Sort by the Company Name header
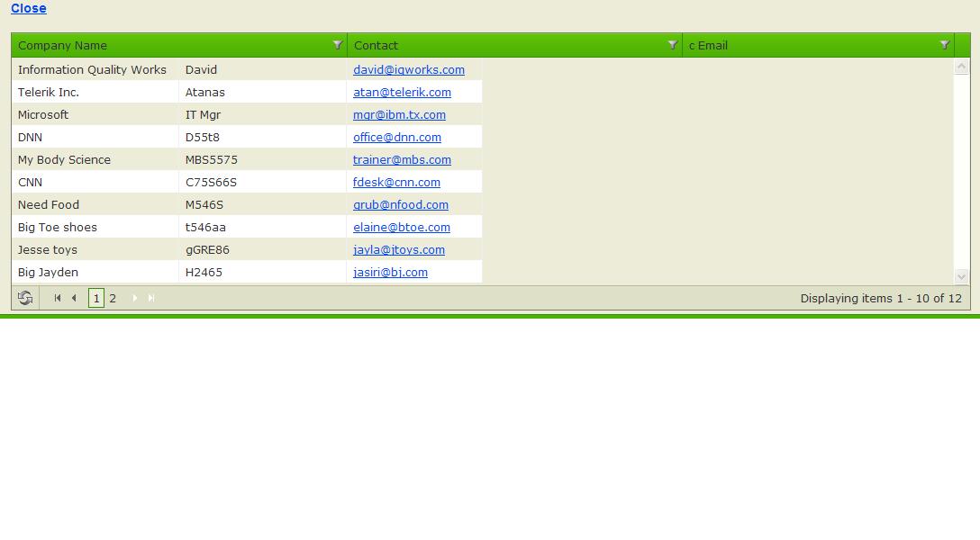 pos(62,46)
